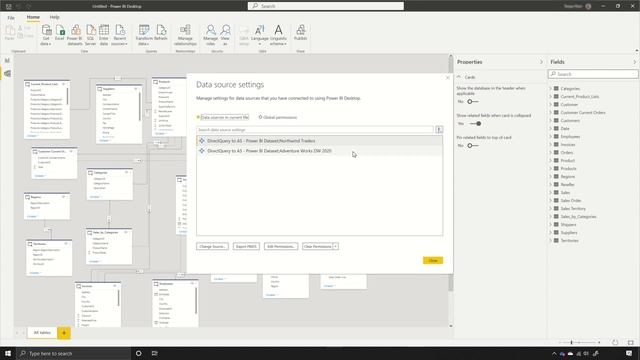This screenshot has width=640, height=360.
Task: Open the Get data ribbon button
Action: click(46, 35)
